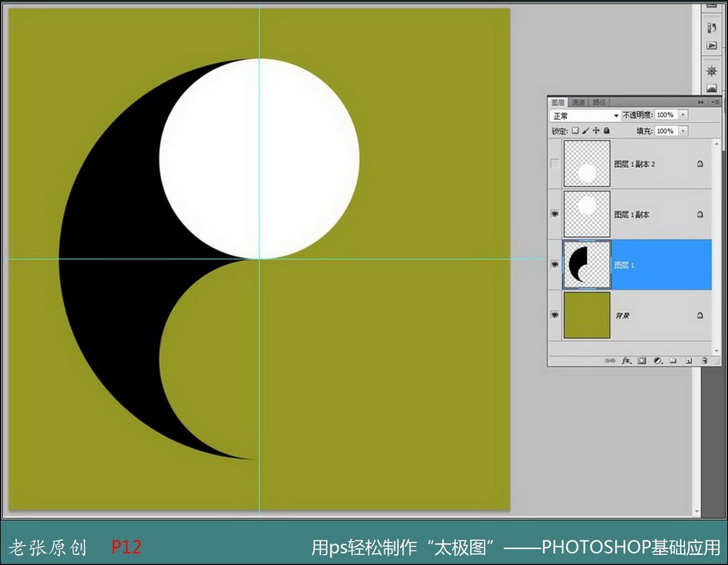728x565 pixels.
Task: Click lock icon on 图层 1 副本 layer
Action: (x=700, y=214)
